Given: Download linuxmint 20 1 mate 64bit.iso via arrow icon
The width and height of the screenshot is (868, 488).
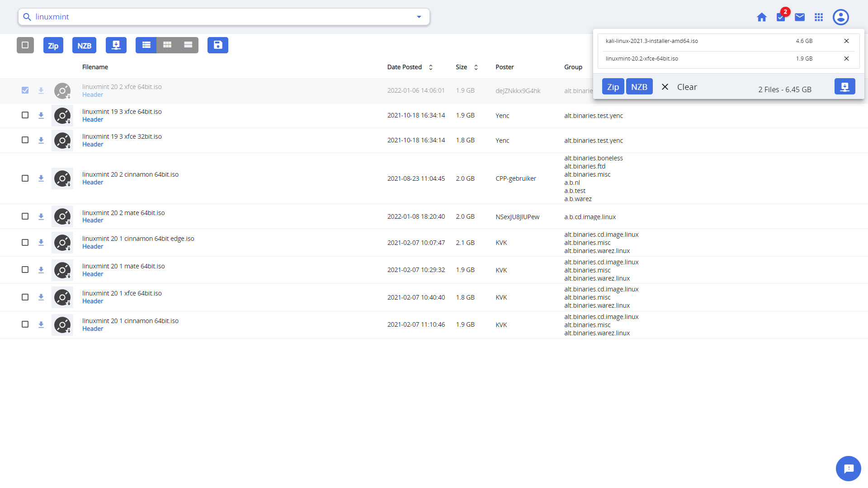Looking at the screenshot, I should [41, 270].
